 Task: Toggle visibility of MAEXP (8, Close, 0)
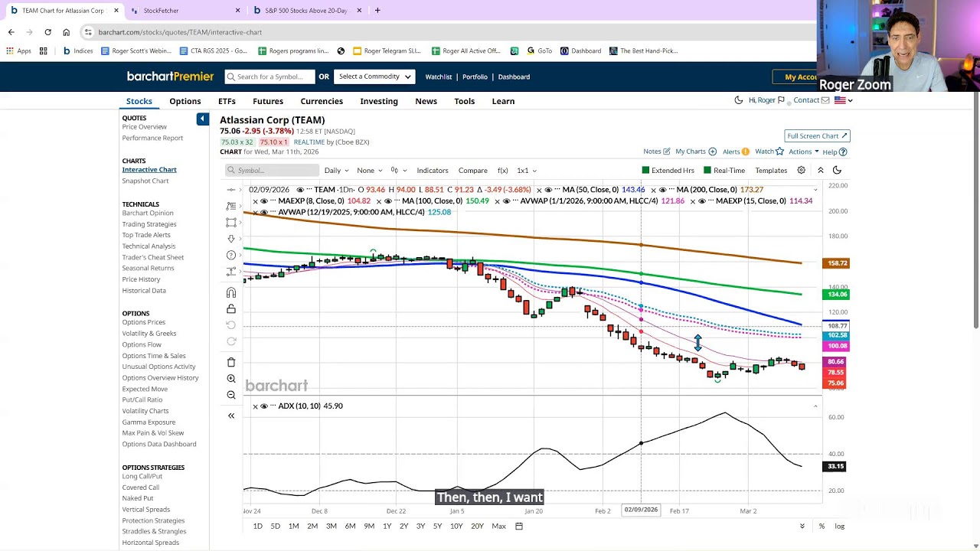click(264, 201)
